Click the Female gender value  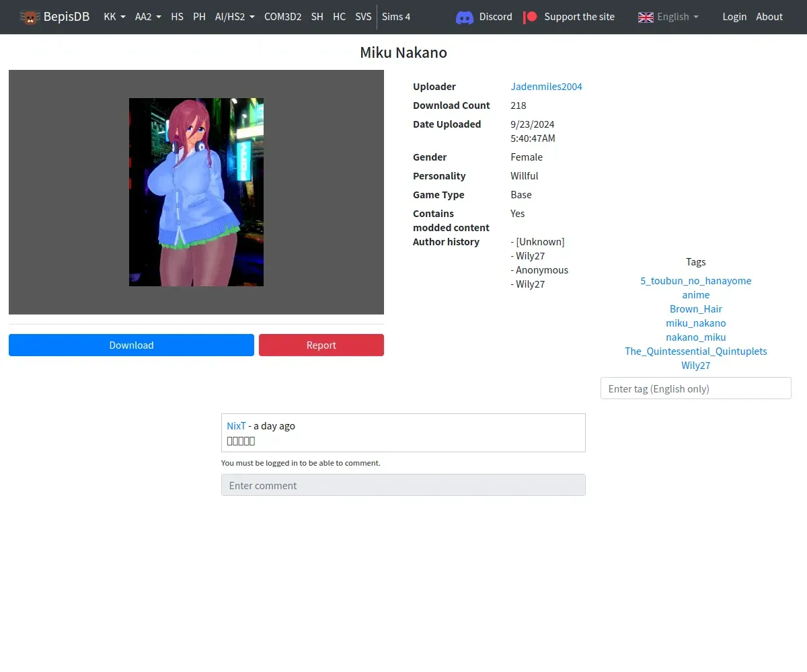point(527,157)
